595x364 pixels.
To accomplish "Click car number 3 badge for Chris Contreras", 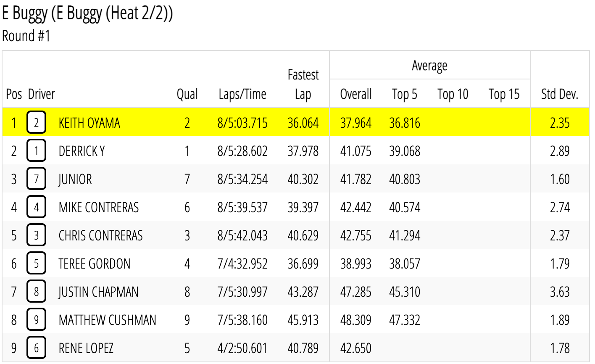I will [36, 235].
